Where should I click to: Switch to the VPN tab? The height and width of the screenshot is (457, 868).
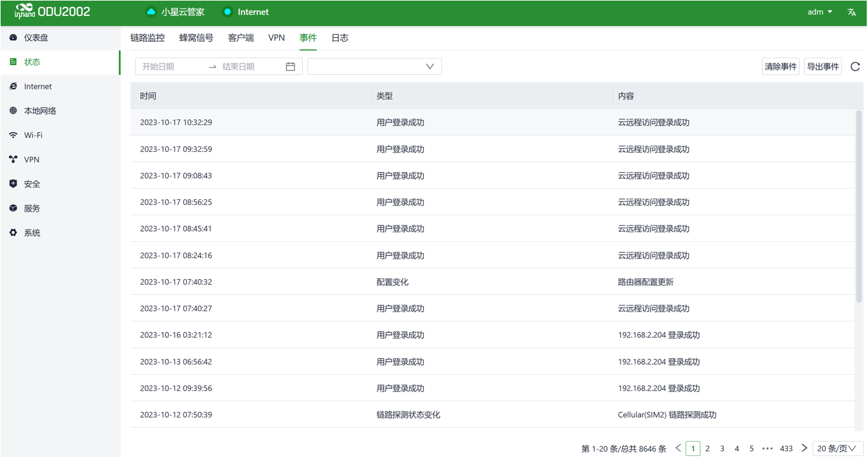(x=277, y=38)
